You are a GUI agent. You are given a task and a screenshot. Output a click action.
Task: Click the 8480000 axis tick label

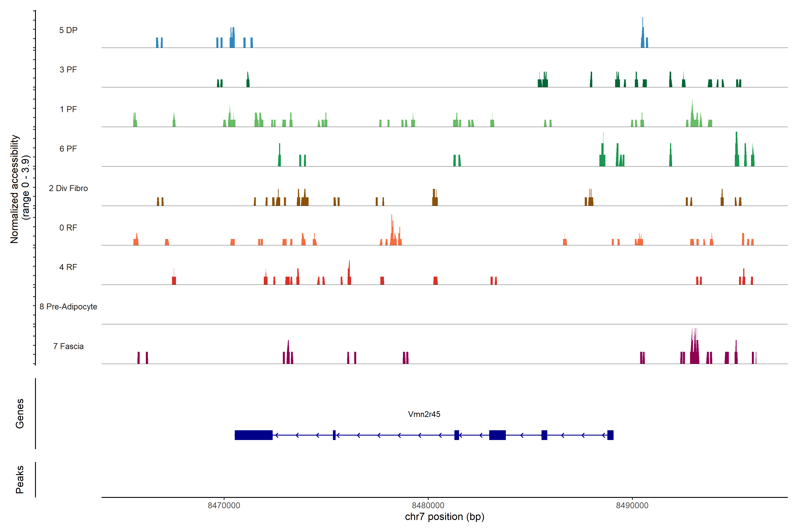click(428, 505)
